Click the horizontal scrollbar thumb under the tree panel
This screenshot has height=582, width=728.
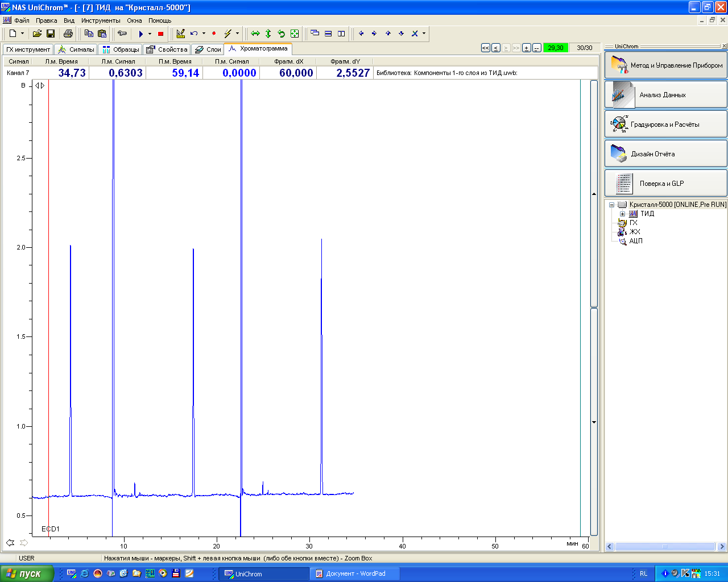pyautogui.click(x=665, y=547)
